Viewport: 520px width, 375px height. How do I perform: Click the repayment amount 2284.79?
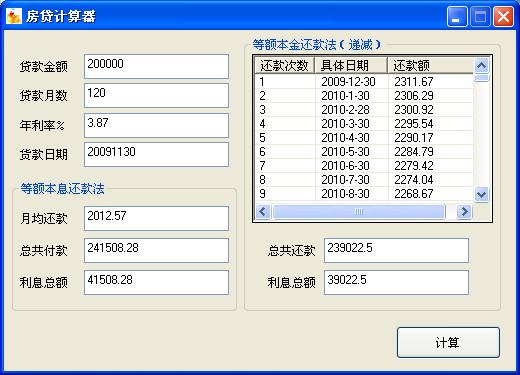coord(414,152)
